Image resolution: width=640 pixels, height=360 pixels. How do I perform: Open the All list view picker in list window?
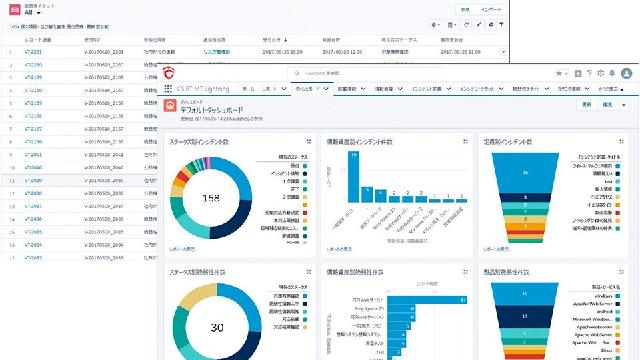pos(33,13)
